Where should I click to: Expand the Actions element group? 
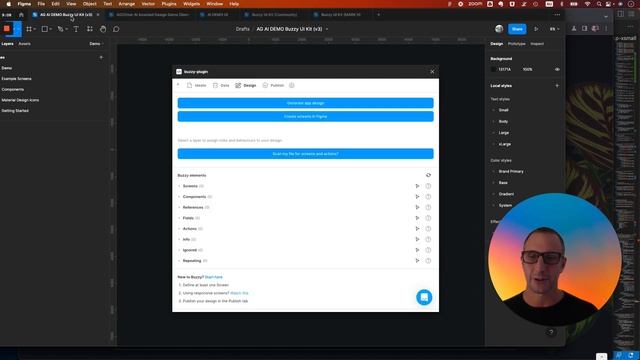point(179,229)
